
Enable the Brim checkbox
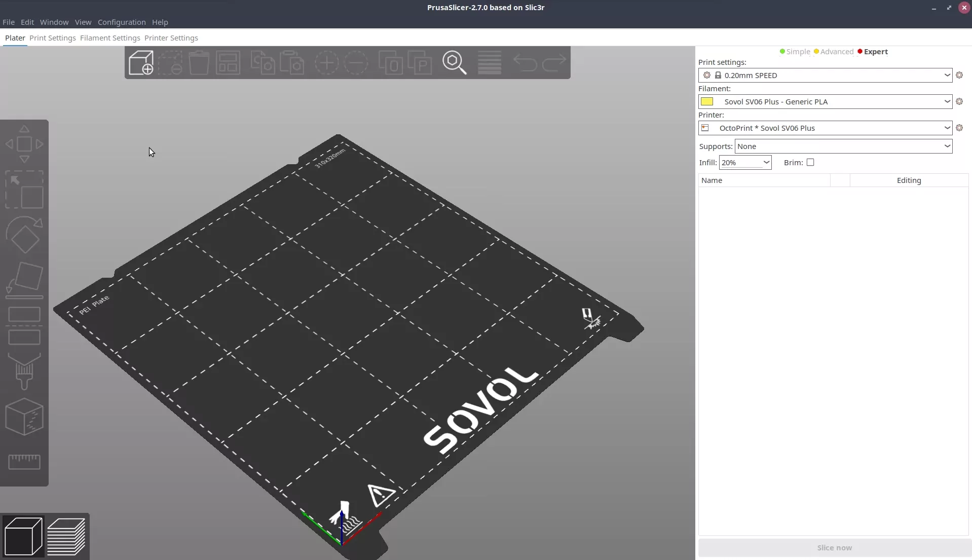point(810,163)
